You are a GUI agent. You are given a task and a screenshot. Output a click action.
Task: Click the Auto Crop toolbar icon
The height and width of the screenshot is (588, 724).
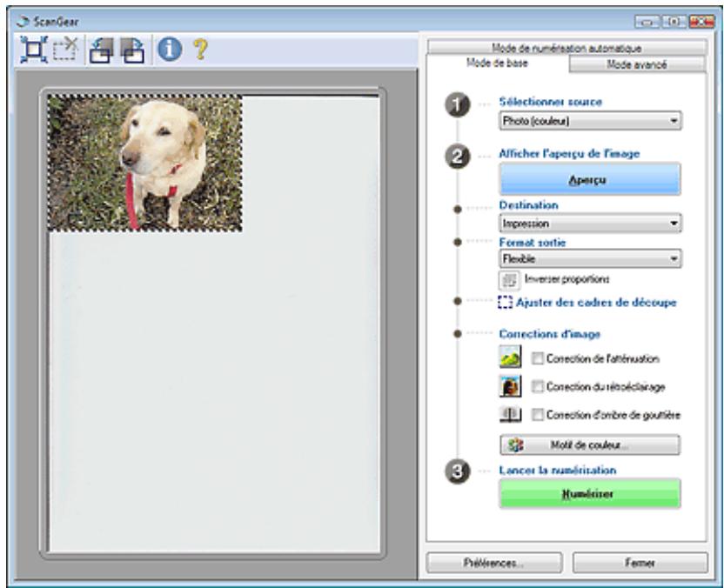(x=33, y=50)
